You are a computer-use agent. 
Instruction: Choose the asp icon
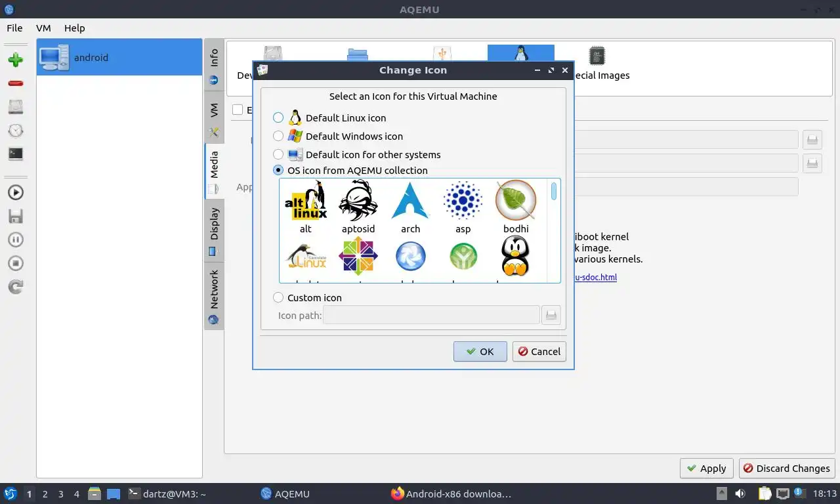click(463, 206)
